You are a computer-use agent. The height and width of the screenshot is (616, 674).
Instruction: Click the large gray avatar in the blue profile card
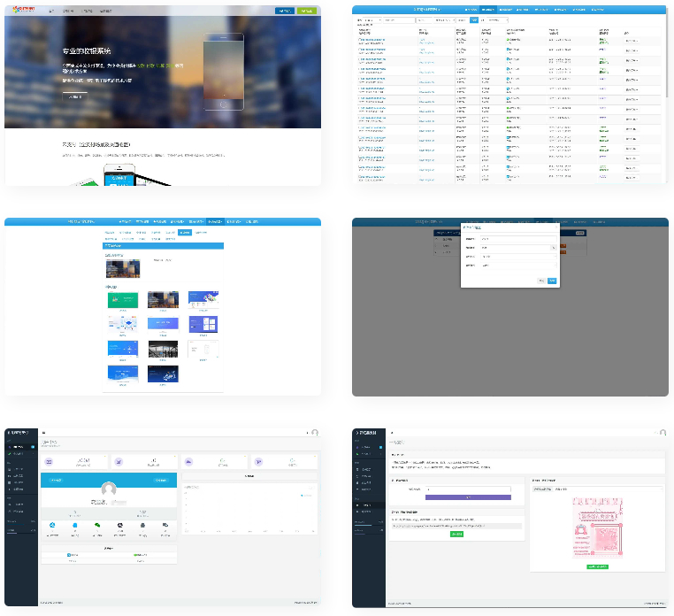click(x=109, y=489)
